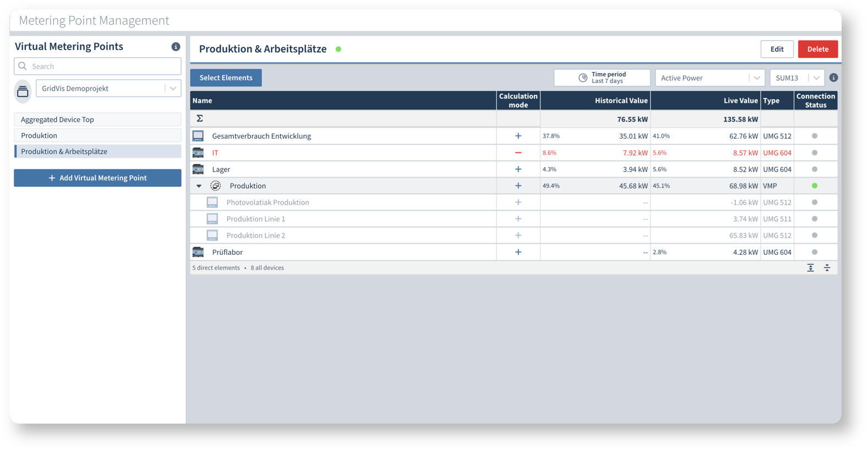Click the device icon for Gesamtverbrauch Entwicklung
This screenshot has height=450, width=868.
(198, 136)
